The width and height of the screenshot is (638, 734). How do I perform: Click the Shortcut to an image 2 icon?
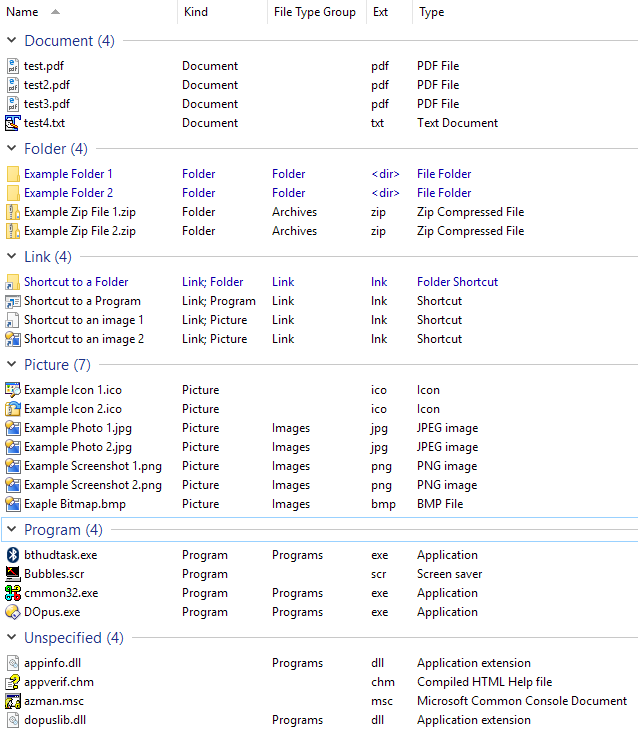click(13, 339)
